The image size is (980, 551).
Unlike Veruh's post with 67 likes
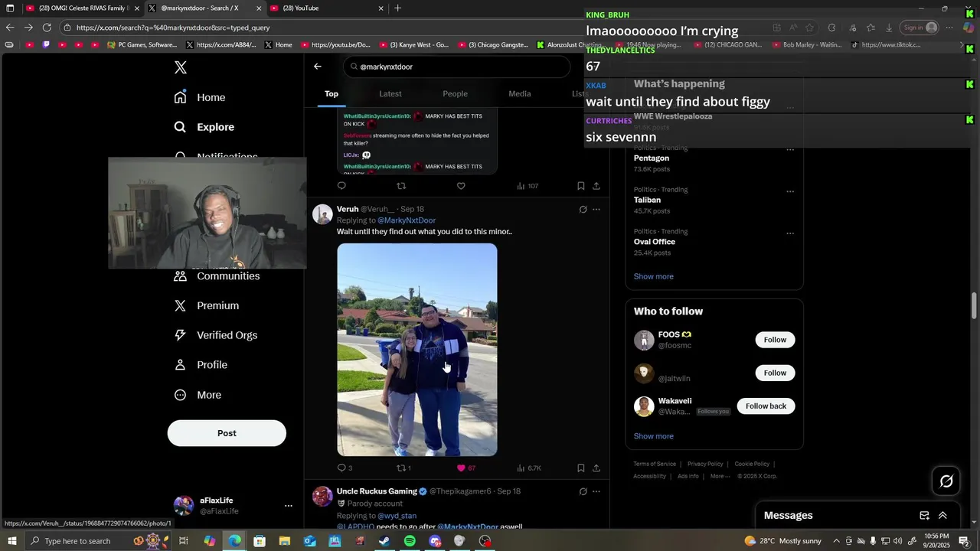coord(465,468)
